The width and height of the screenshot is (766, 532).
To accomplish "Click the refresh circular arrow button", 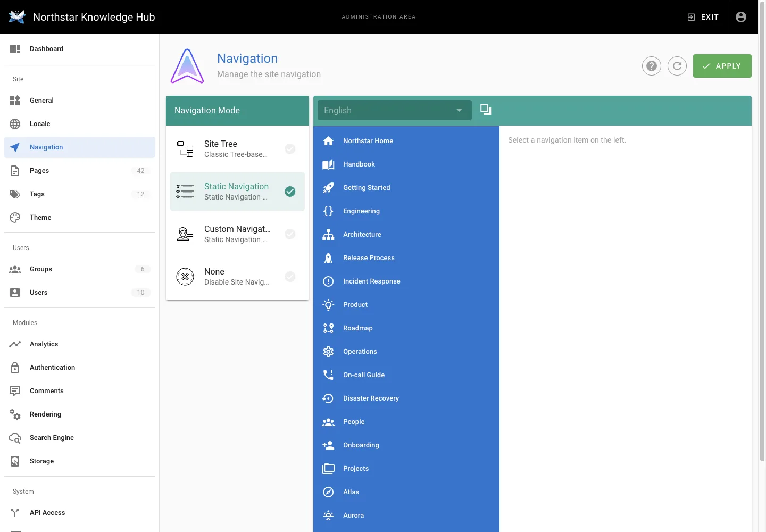I will pos(677,66).
